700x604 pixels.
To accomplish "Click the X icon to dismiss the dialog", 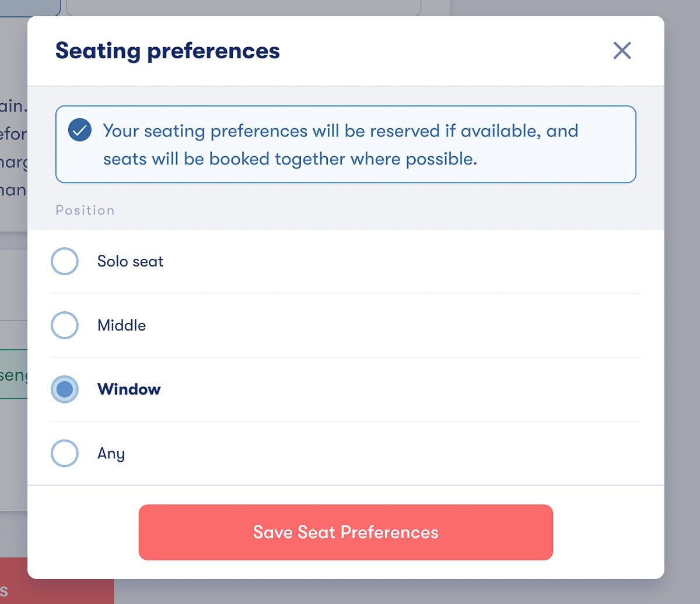I will (622, 51).
